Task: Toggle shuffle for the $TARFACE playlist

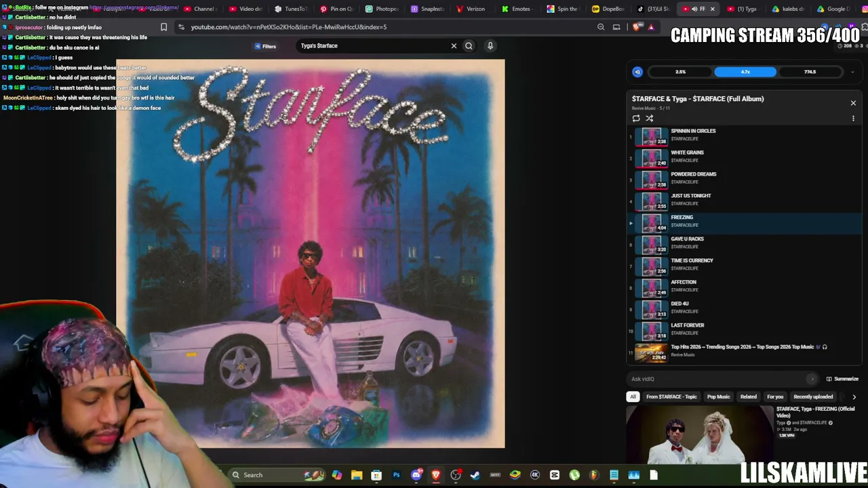Action: pos(650,118)
